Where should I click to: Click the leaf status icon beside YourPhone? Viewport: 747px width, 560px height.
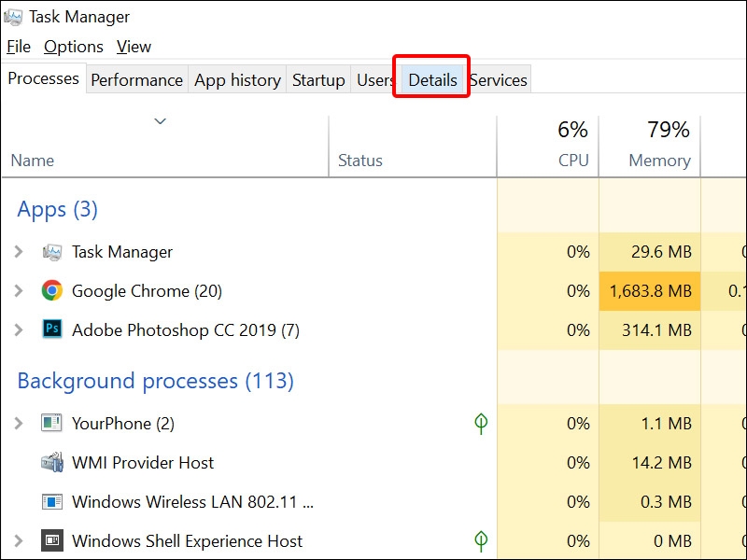pos(481,424)
